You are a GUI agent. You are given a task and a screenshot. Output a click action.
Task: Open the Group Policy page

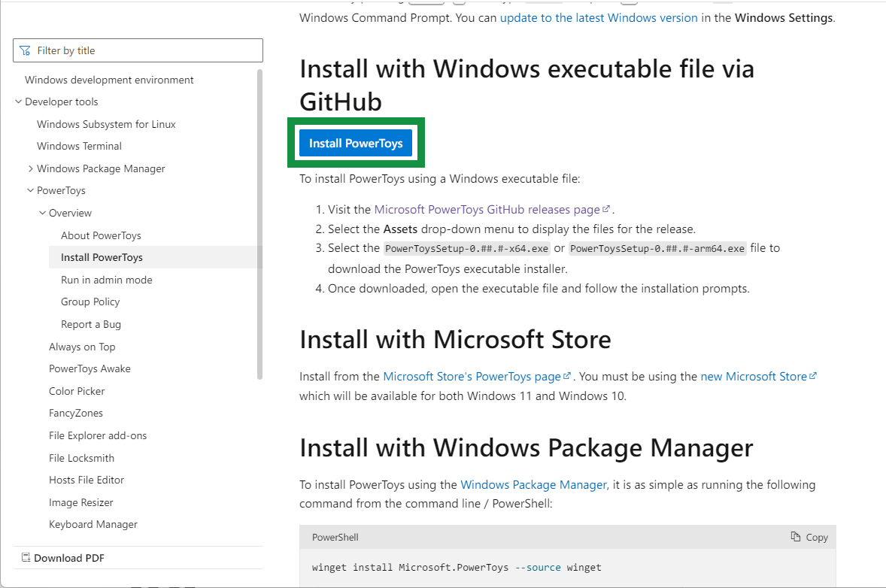pos(90,302)
